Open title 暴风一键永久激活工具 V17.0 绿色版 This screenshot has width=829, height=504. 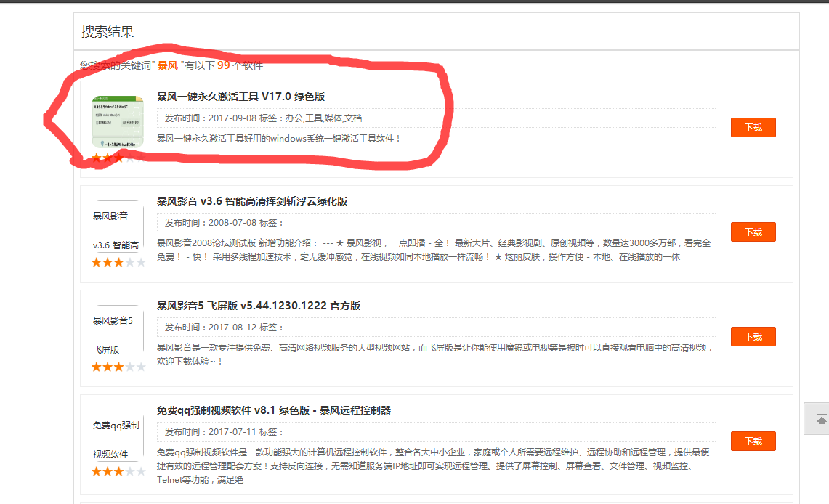(x=240, y=97)
